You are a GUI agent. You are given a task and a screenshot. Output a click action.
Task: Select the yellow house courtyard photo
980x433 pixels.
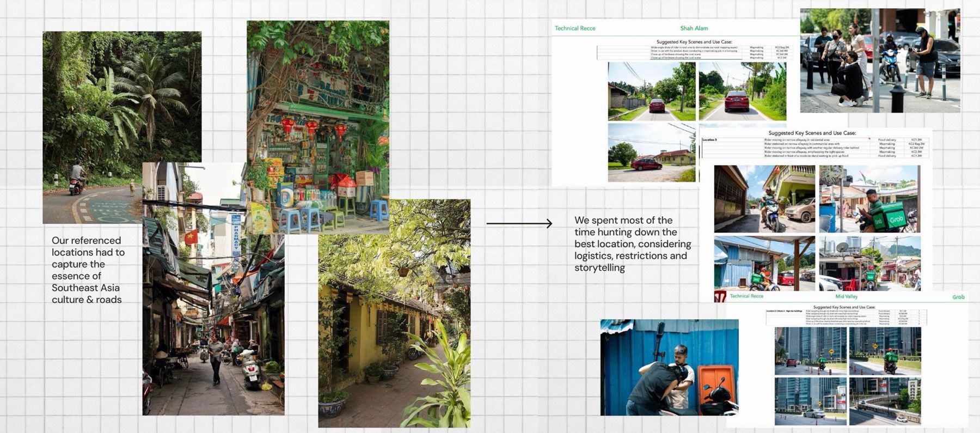click(394, 313)
